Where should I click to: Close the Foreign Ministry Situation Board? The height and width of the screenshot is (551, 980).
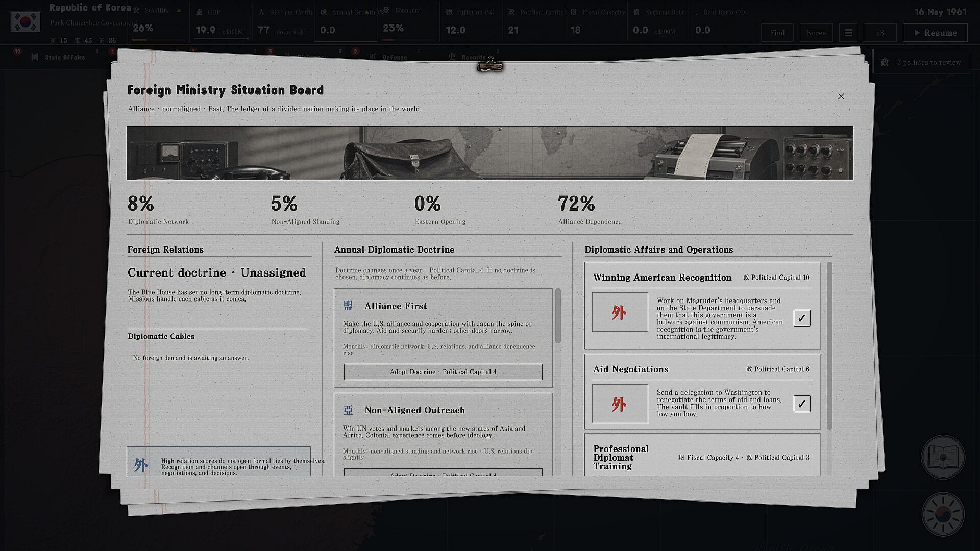coord(841,96)
